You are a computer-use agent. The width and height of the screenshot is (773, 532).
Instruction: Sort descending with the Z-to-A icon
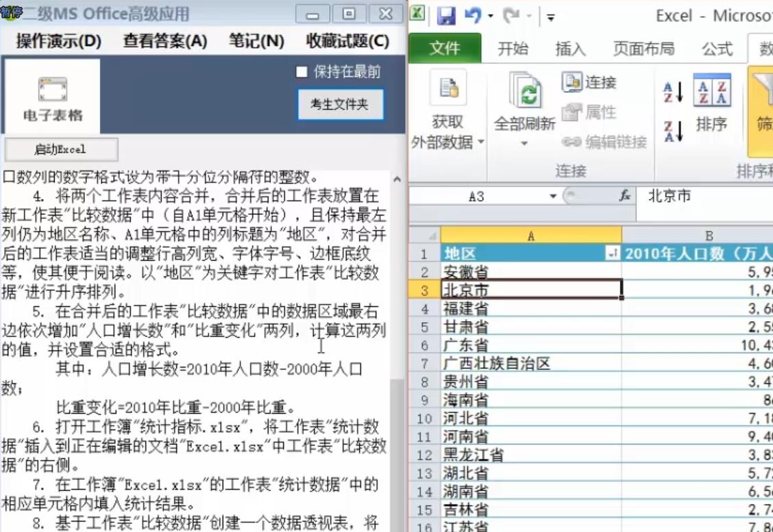673,131
